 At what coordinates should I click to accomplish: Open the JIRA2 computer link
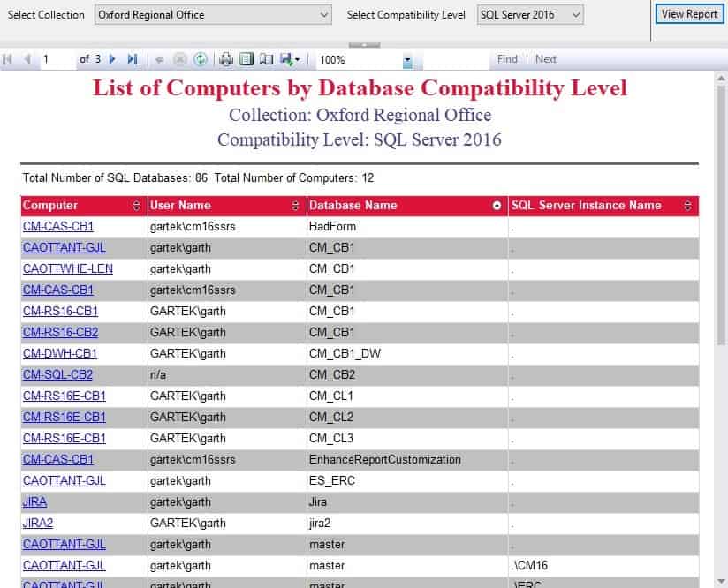click(x=38, y=523)
